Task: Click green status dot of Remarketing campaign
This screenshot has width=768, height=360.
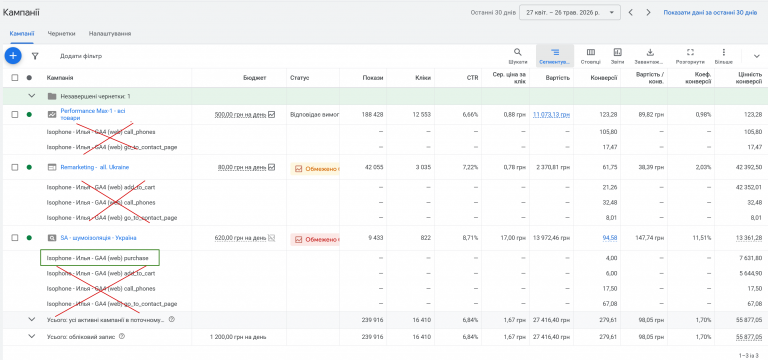Action: (29, 168)
